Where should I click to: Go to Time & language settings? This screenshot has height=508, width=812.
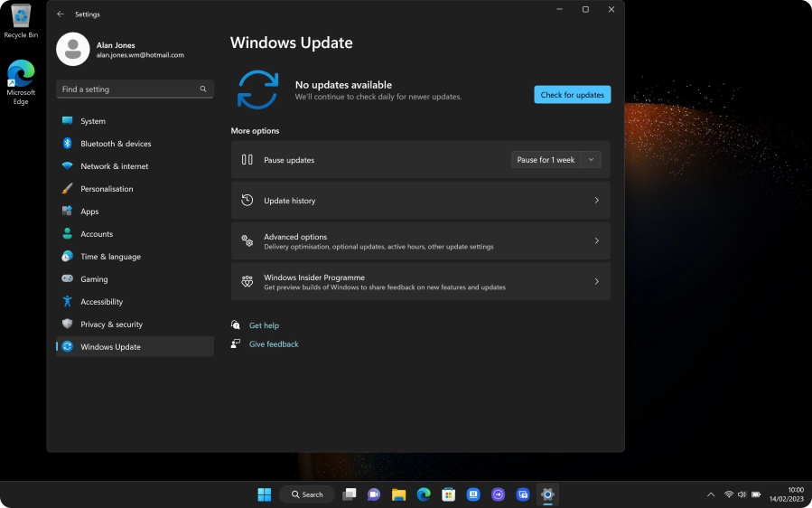tap(110, 257)
